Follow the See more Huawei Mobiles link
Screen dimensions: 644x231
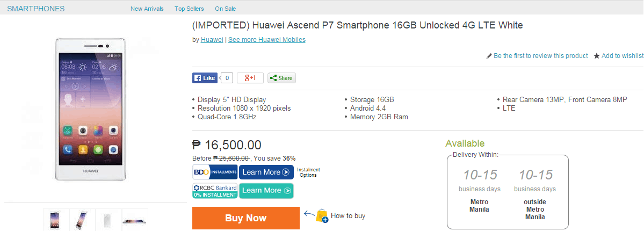pyautogui.click(x=267, y=40)
